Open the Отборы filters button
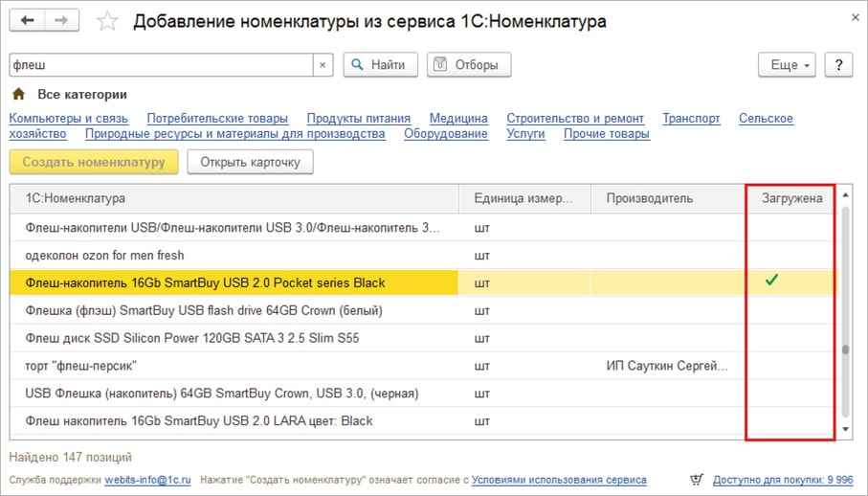The width and height of the screenshot is (868, 496). 468,65
